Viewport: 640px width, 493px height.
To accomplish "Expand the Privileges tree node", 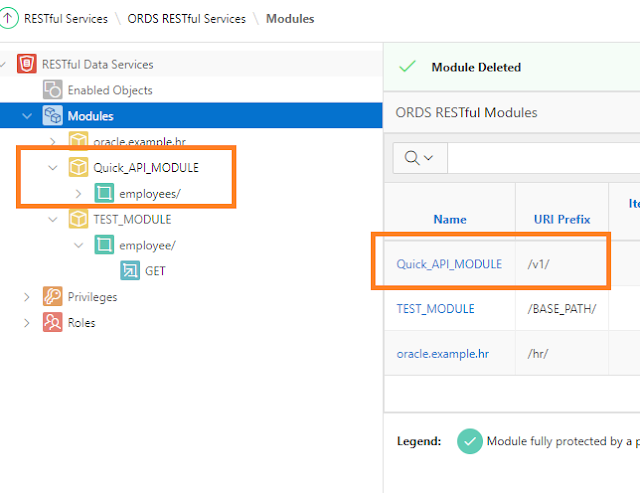I will 28,297.
